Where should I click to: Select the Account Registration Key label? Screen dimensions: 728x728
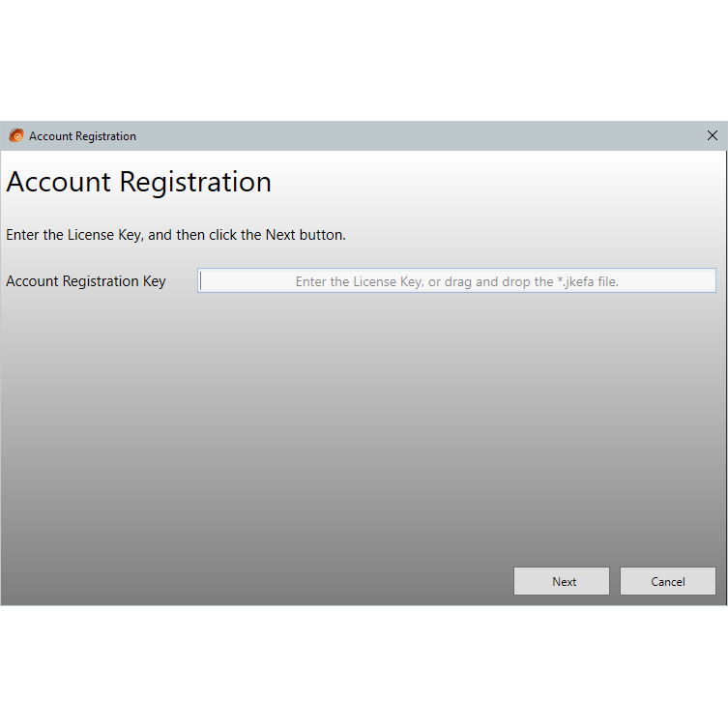[86, 281]
